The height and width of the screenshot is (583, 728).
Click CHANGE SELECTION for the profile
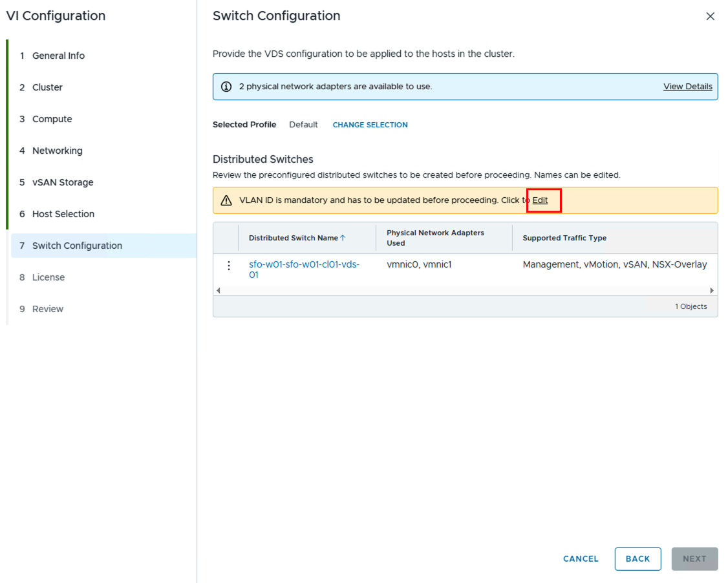coord(370,125)
